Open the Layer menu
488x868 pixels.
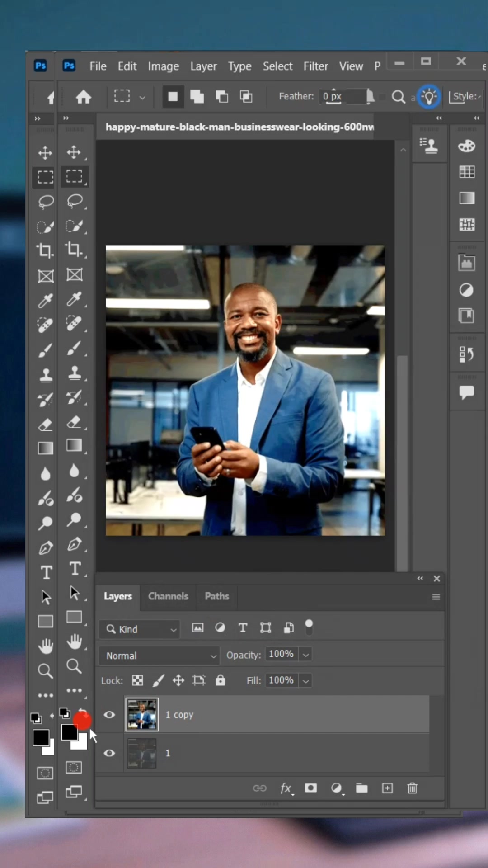pyautogui.click(x=203, y=66)
